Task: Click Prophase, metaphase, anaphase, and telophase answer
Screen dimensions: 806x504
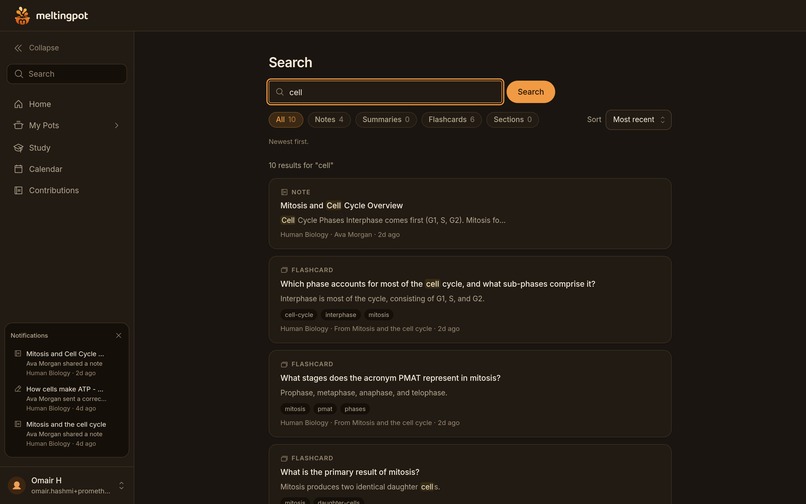Action: pyautogui.click(x=363, y=392)
